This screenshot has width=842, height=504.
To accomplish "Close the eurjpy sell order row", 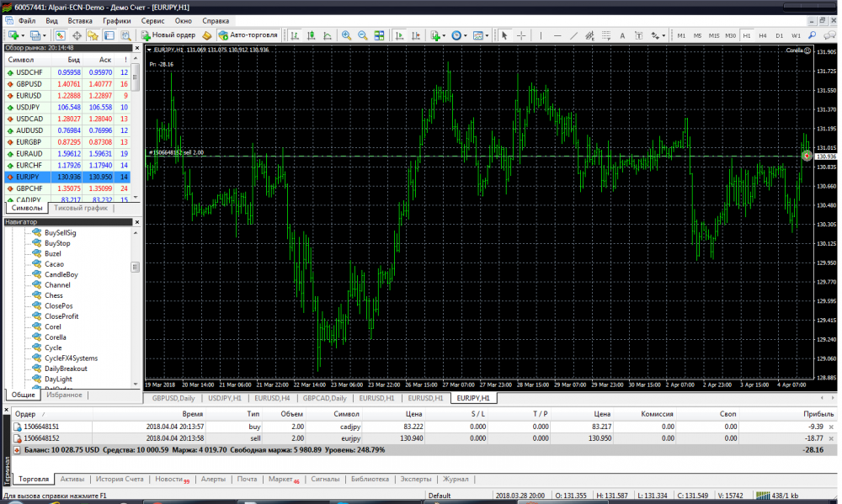I will pyautogui.click(x=831, y=438).
